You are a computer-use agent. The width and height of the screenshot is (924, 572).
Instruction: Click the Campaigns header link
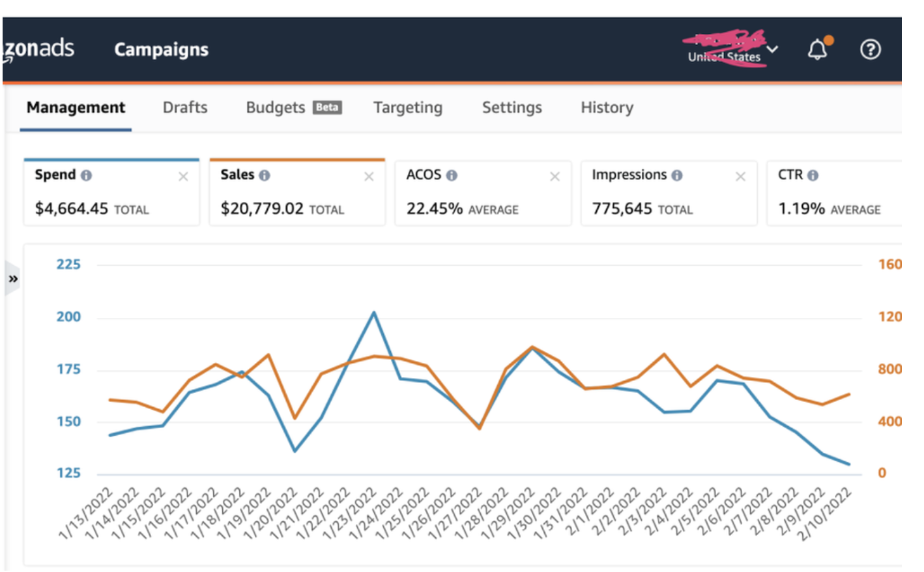click(x=162, y=50)
